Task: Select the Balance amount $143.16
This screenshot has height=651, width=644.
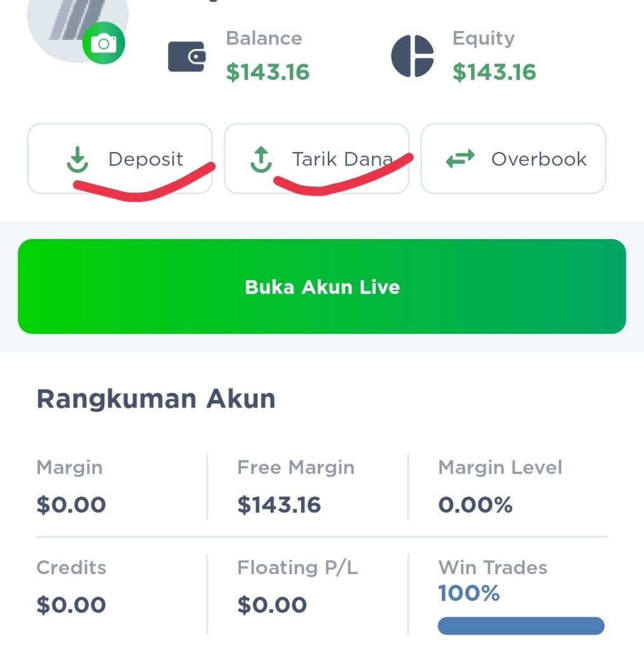Action: click(267, 72)
